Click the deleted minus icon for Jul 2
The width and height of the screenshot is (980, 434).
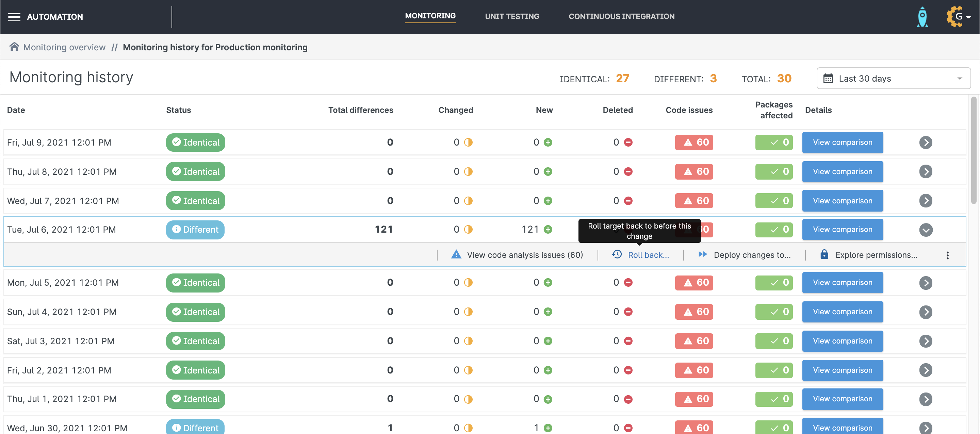pyautogui.click(x=628, y=370)
